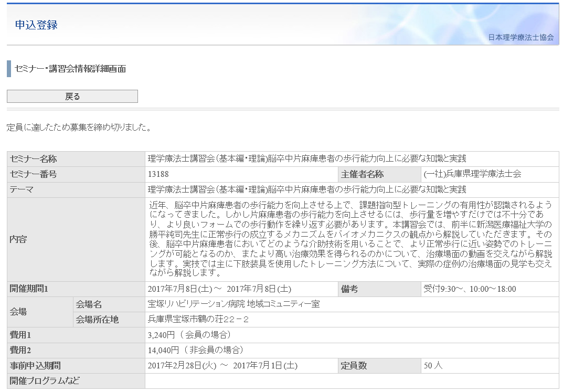
Task: Select the date 2017年7月8日(土)～ 2017年7月8日(土)
Action: coord(219,289)
